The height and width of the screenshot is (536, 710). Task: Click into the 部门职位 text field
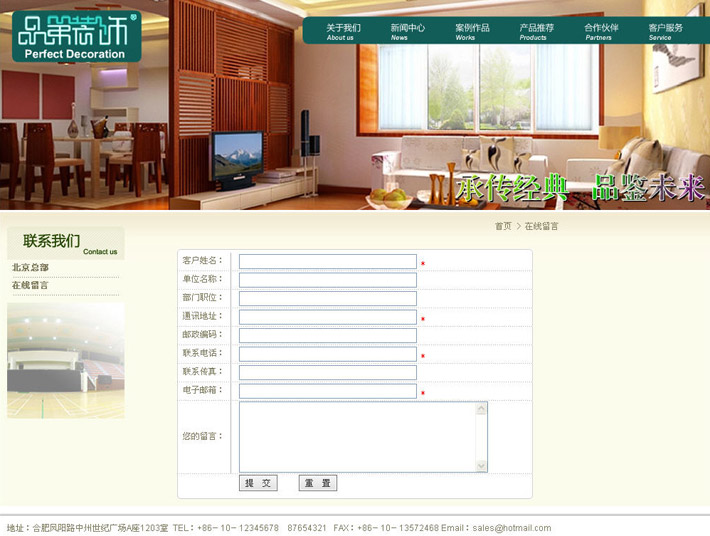[x=327, y=298]
